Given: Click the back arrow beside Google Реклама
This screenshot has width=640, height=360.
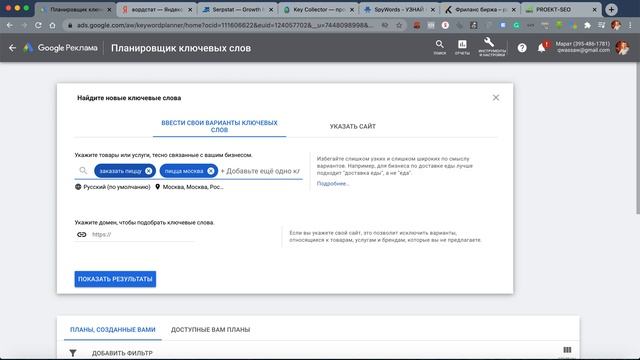Looking at the screenshot, I should coord(12,48).
